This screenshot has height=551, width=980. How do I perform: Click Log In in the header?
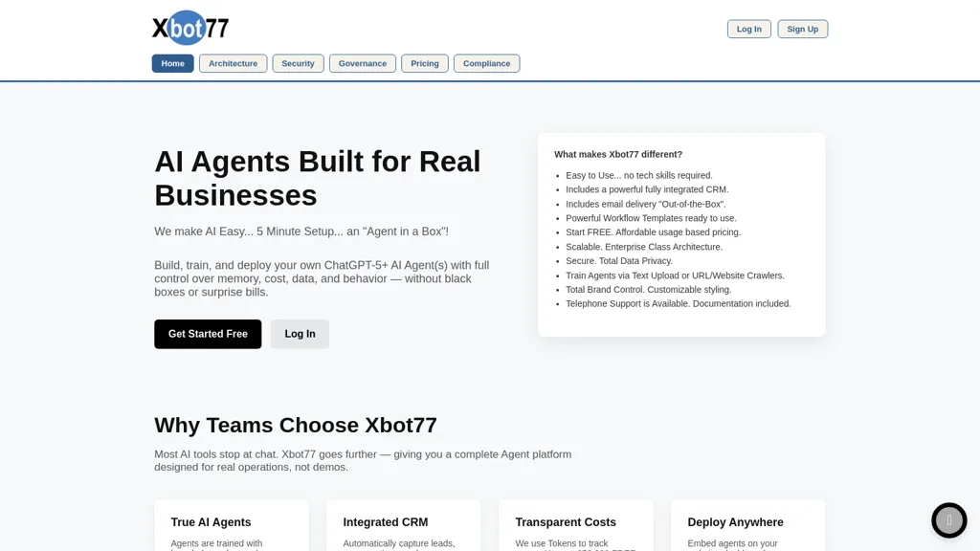[x=748, y=29]
